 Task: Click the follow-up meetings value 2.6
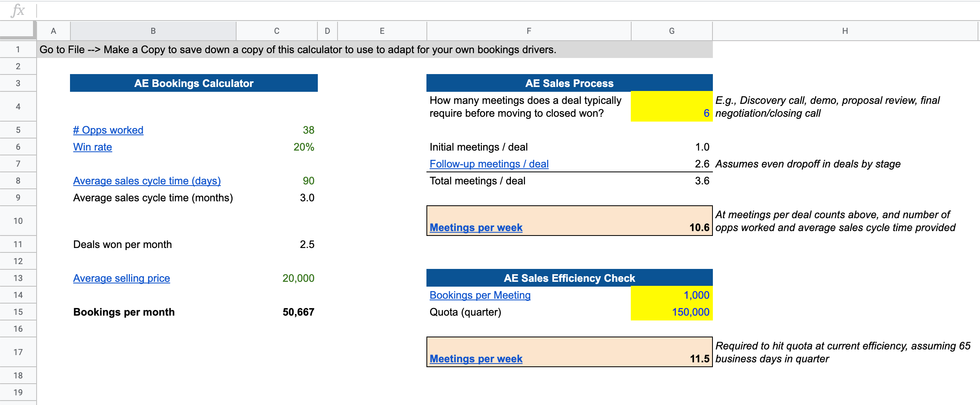pos(702,164)
